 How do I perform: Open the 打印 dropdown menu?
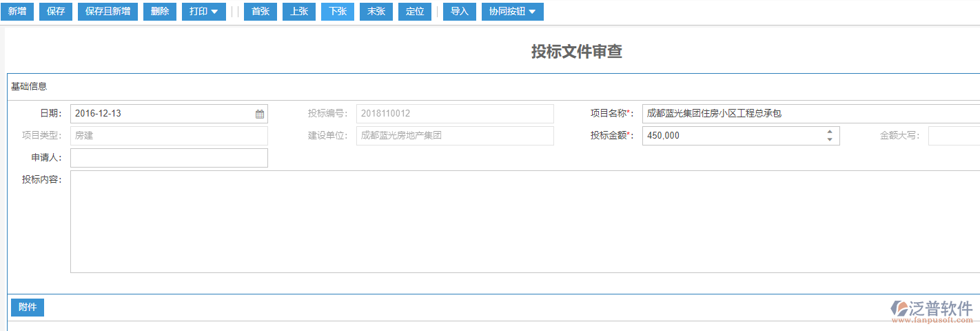[x=204, y=12]
